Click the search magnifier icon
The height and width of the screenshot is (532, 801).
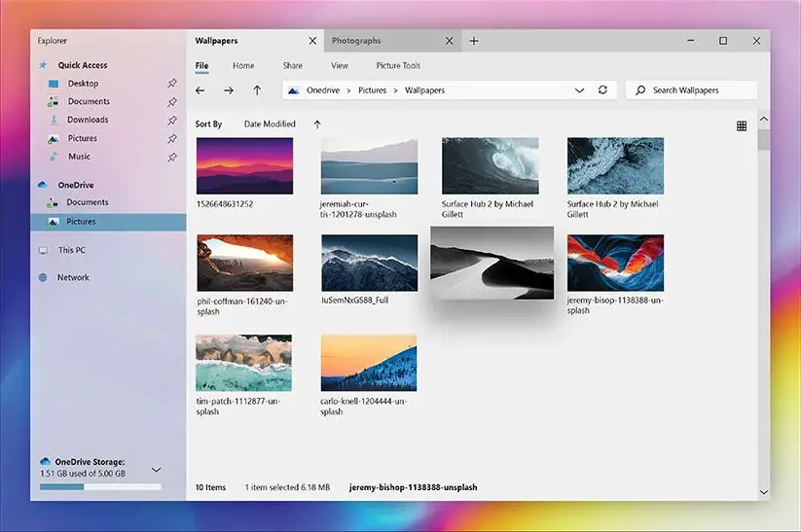pos(640,90)
